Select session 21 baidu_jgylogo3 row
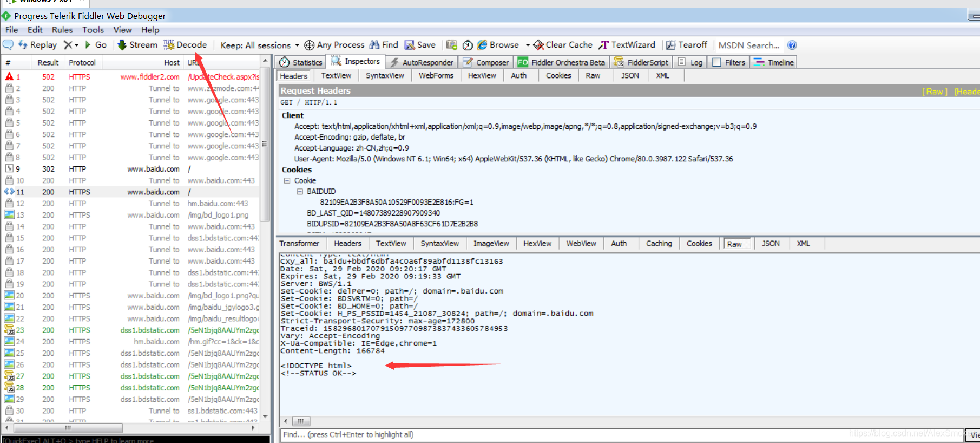Viewport: 980px width, 443px height. click(x=131, y=307)
